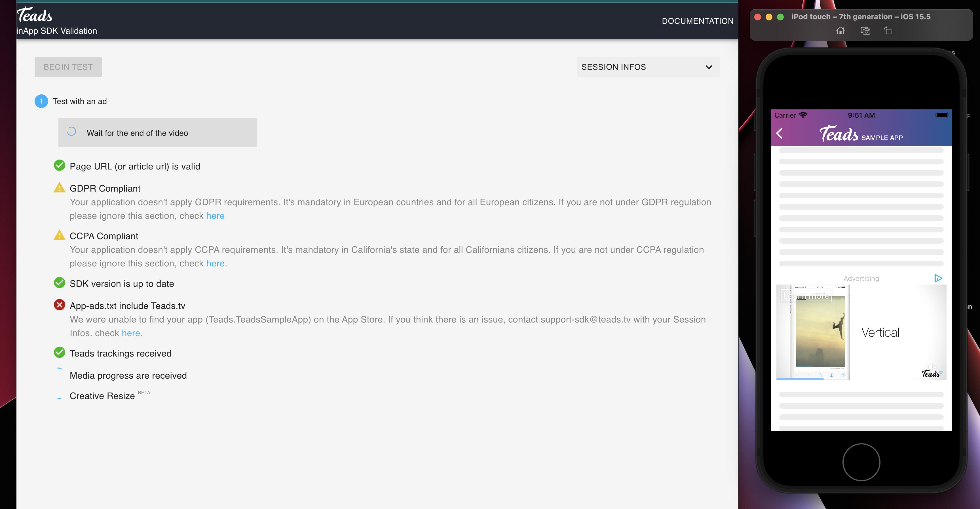Tap the blue AdChoices triangle icon
The height and width of the screenshot is (509, 980).
point(938,278)
